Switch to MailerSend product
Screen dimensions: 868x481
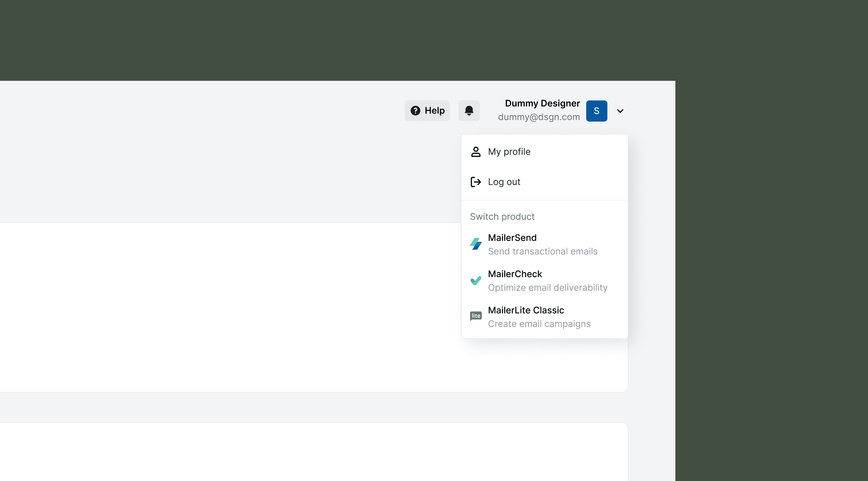512,238
